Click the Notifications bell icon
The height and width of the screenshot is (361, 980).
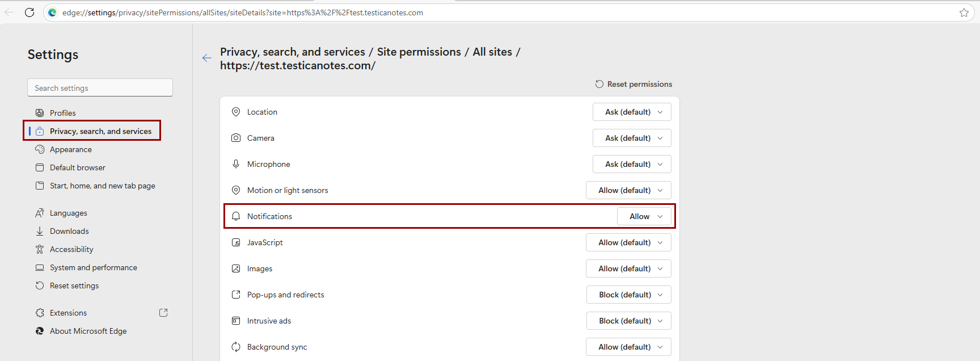(236, 216)
